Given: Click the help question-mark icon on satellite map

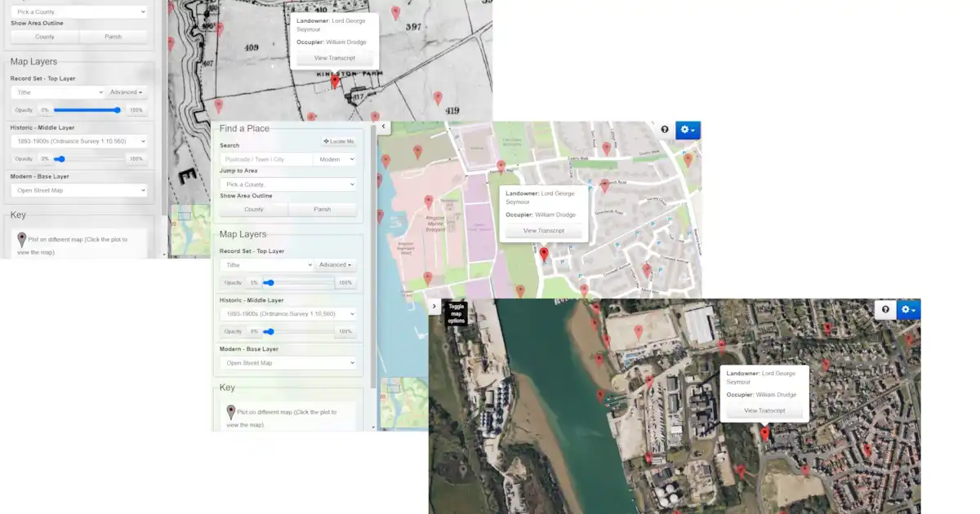Looking at the screenshot, I should [x=885, y=309].
